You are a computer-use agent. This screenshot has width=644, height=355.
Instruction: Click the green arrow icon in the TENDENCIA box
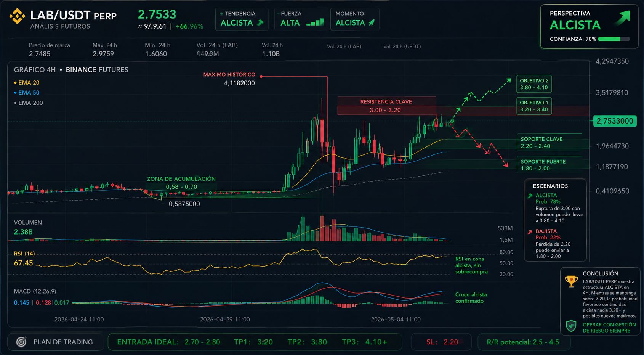point(260,23)
